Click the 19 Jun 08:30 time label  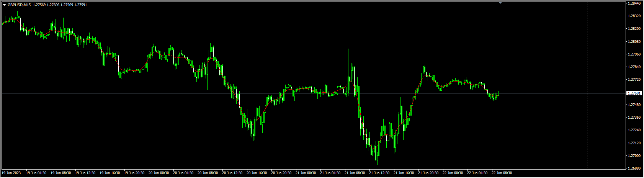(60, 173)
